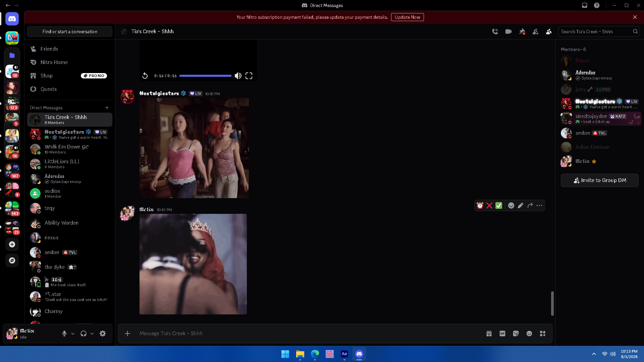Click the Search Tia's Creek ~ Shhh field

coord(599,32)
